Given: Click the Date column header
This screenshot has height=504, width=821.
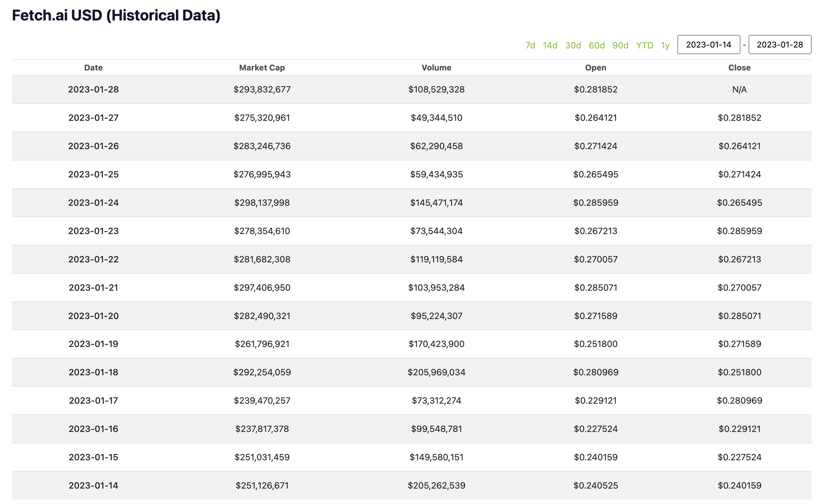Looking at the screenshot, I should click(x=93, y=68).
